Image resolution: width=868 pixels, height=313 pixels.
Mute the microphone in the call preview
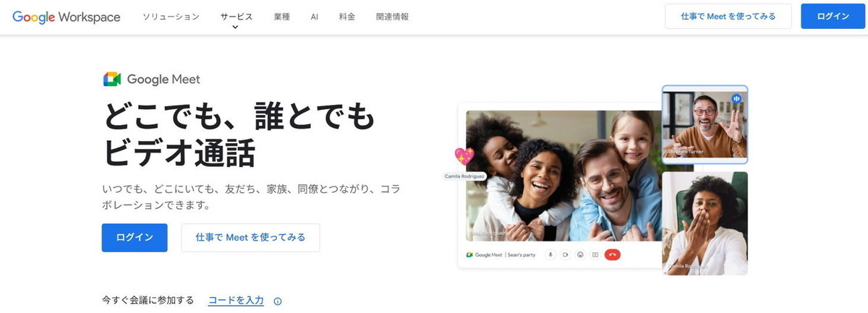tap(550, 254)
